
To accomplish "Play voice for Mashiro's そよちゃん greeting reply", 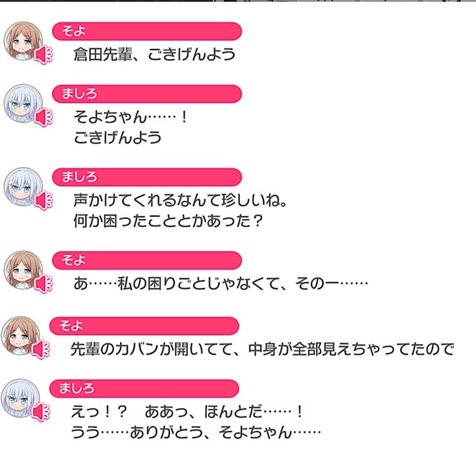I will point(43,117).
